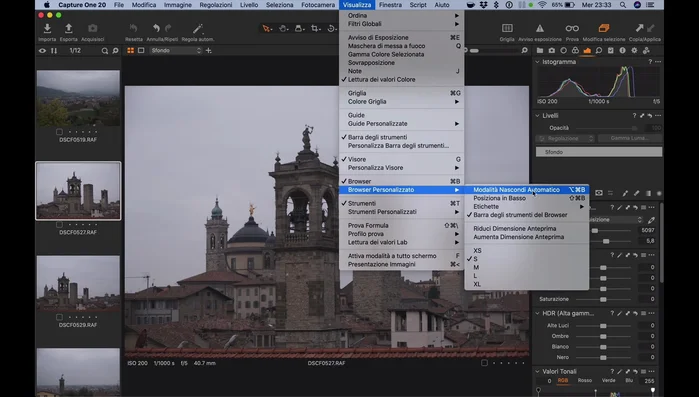Click the Resetta icon in the toolbar
Image resolution: width=699 pixels, height=397 pixels.
pos(133,29)
